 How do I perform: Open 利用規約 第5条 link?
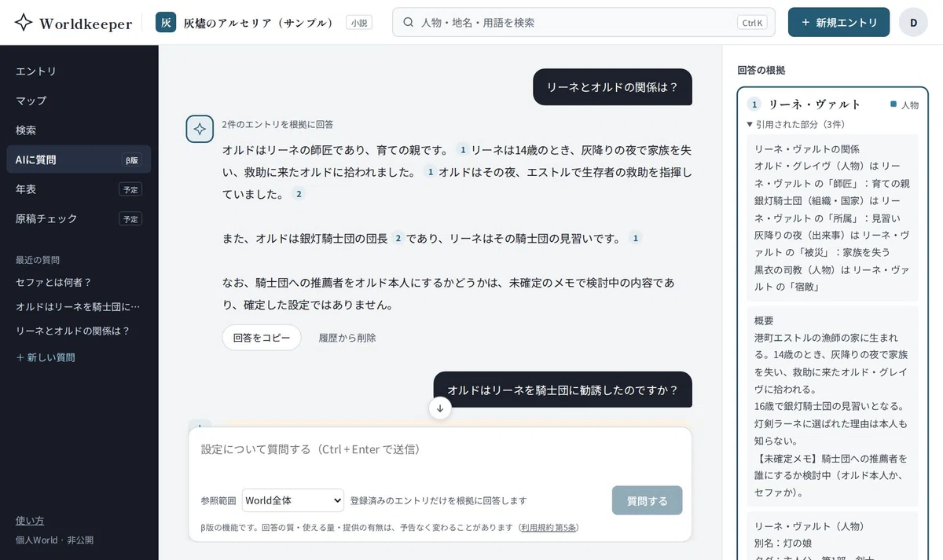pyautogui.click(x=549, y=527)
